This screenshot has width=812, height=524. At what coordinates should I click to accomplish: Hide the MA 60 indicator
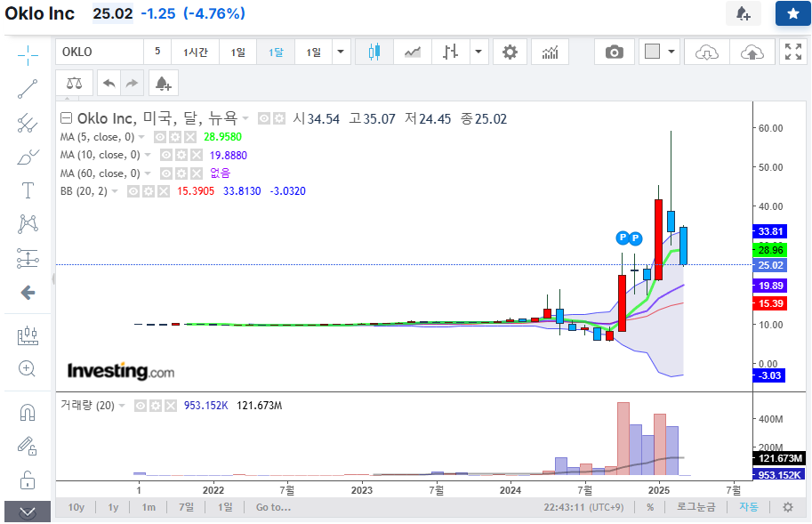point(165,173)
